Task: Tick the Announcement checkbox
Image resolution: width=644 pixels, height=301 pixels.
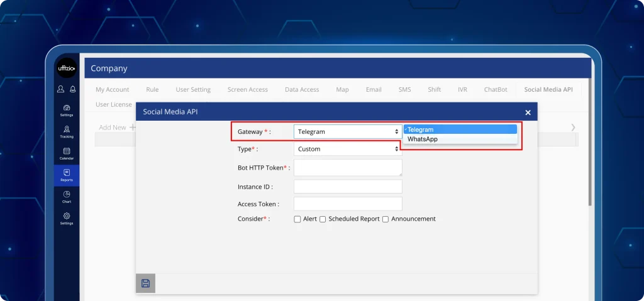Action: [386, 219]
